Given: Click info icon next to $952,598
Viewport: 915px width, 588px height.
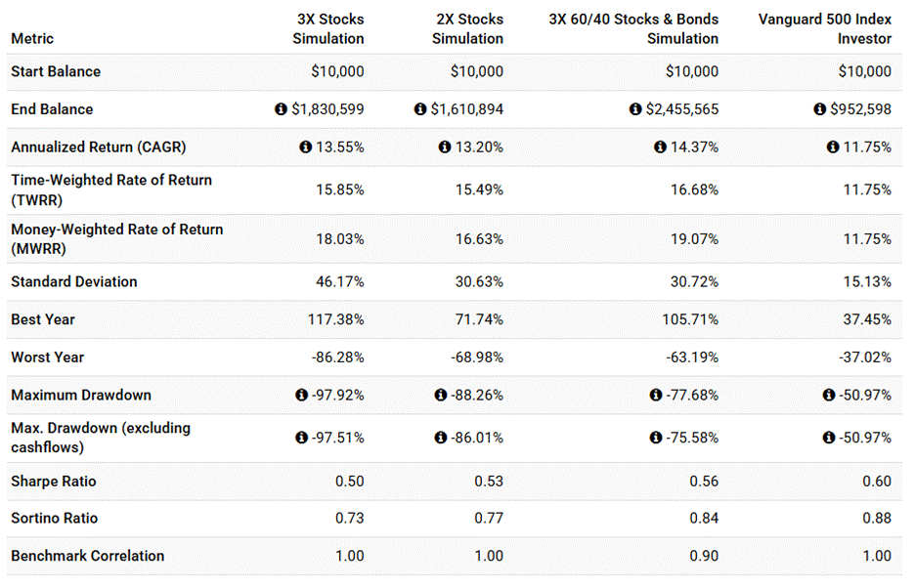Looking at the screenshot, I should (x=820, y=109).
